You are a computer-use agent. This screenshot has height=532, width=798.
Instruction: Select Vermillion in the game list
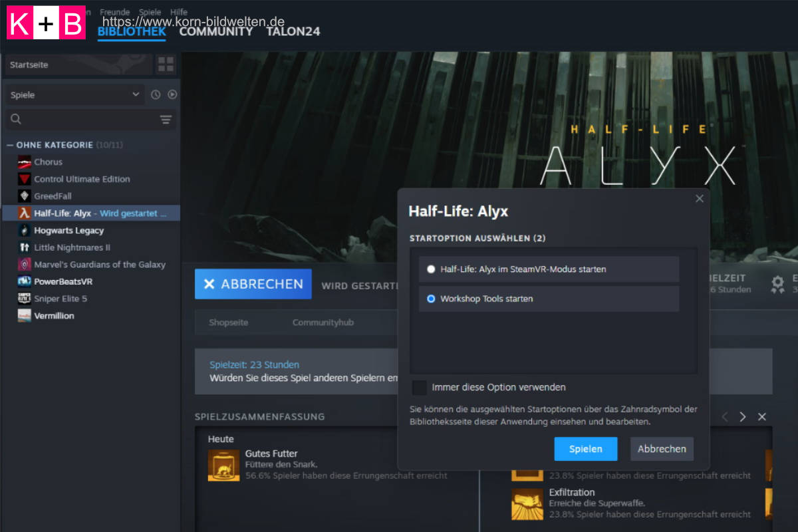[x=55, y=316]
